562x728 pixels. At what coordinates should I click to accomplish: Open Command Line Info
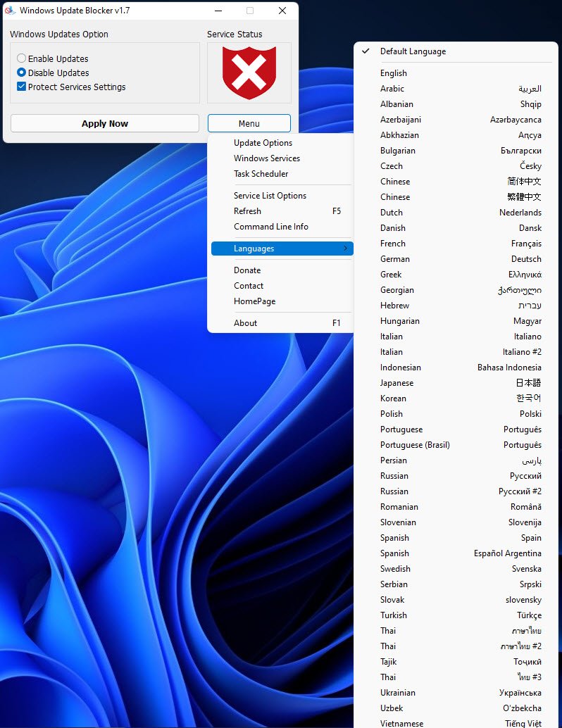tap(280, 227)
